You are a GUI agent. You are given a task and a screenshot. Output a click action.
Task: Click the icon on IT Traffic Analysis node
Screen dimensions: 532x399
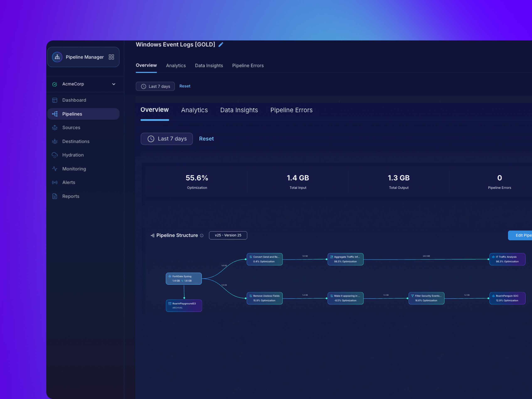pyautogui.click(x=493, y=257)
